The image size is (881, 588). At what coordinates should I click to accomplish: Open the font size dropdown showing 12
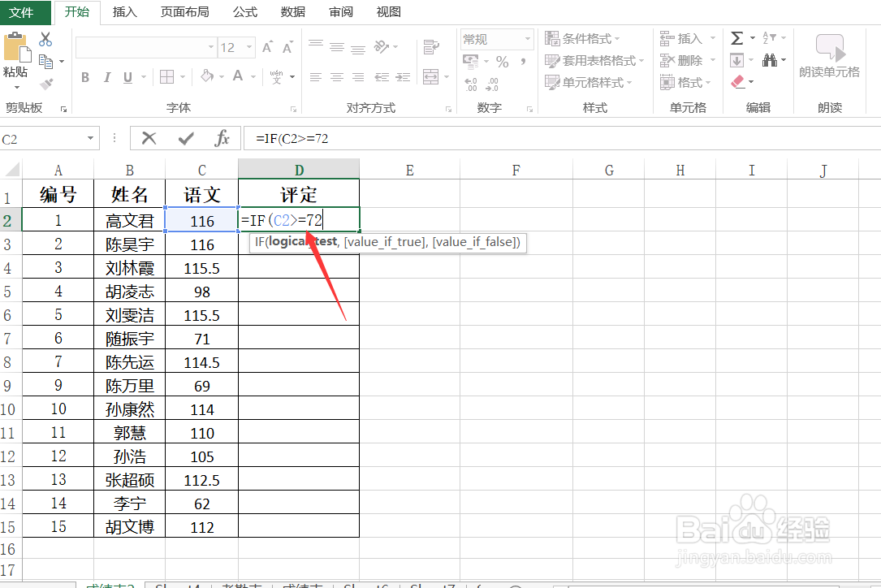pos(249,47)
